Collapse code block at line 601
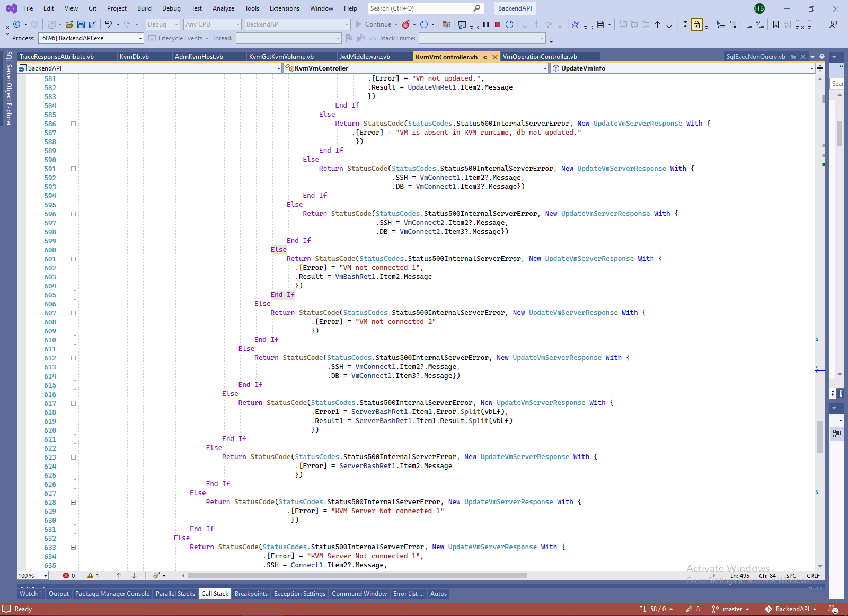The image size is (848, 616). pyautogui.click(x=73, y=259)
